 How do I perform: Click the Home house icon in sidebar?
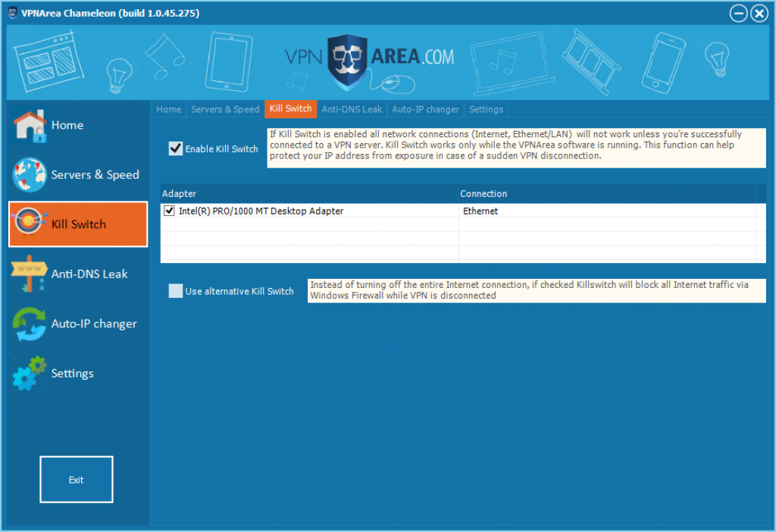click(x=30, y=126)
